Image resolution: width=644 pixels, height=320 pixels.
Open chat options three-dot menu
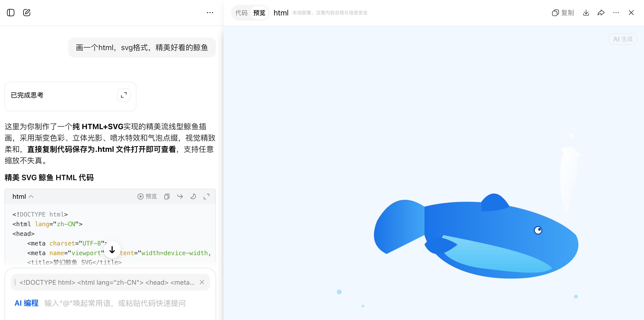click(210, 12)
